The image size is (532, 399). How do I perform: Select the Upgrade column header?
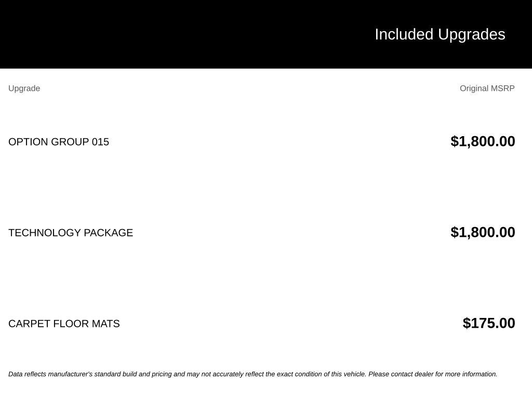[24, 88]
